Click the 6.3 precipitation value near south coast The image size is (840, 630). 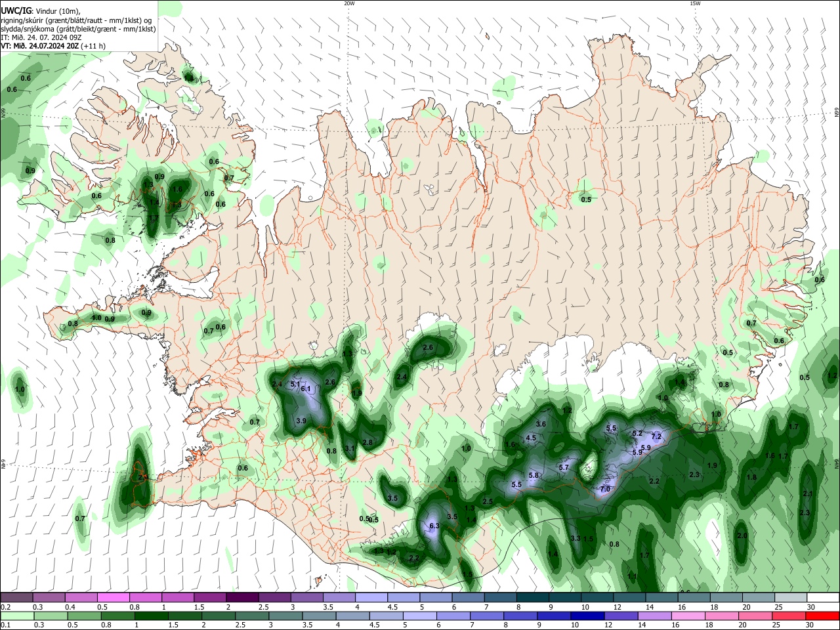pos(434,526)
